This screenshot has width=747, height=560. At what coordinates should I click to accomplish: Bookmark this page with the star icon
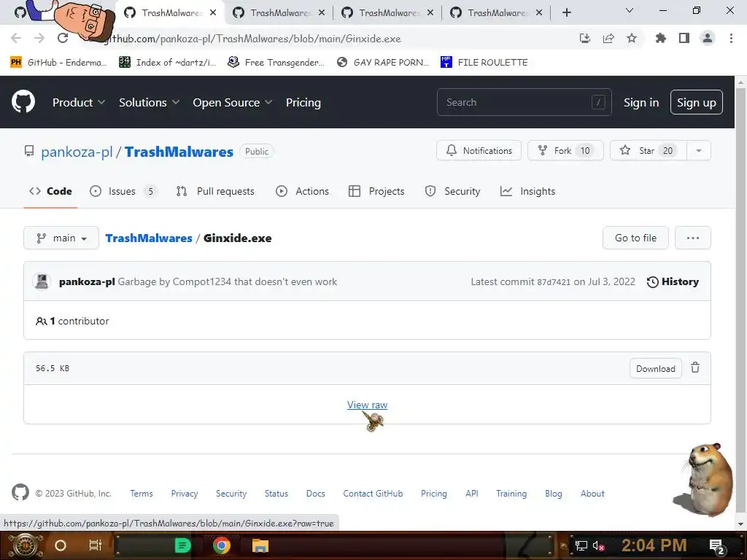click(x=632, y=38)
